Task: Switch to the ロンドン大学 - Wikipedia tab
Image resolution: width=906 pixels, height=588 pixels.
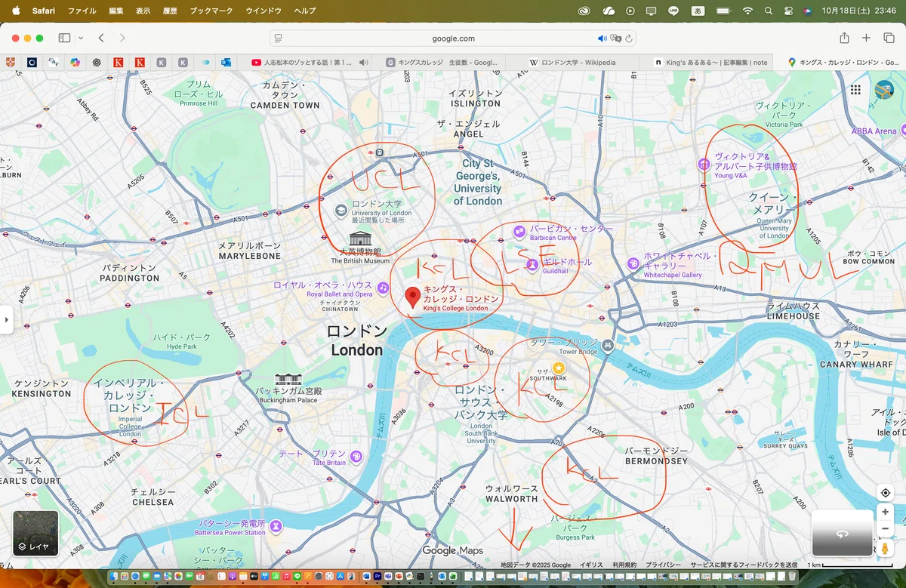Action: 572,63
